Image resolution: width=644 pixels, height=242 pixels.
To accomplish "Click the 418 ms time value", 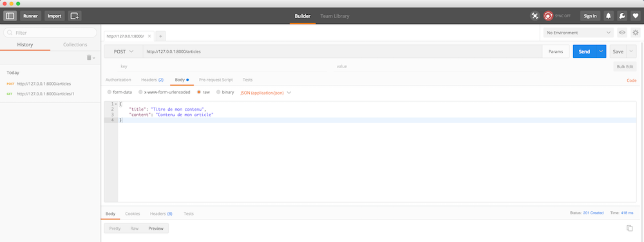I will [x=627, y=213].
